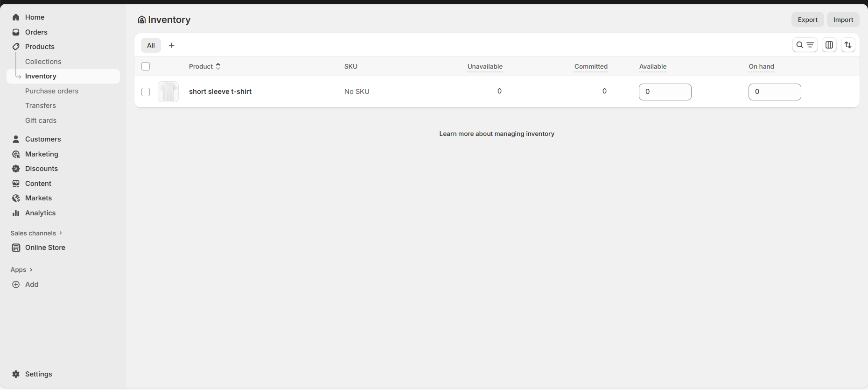This screenshot has width=868, height=390.
Task: Switch to the All tab
Action: pyautogui.click(x=151, y=45)
